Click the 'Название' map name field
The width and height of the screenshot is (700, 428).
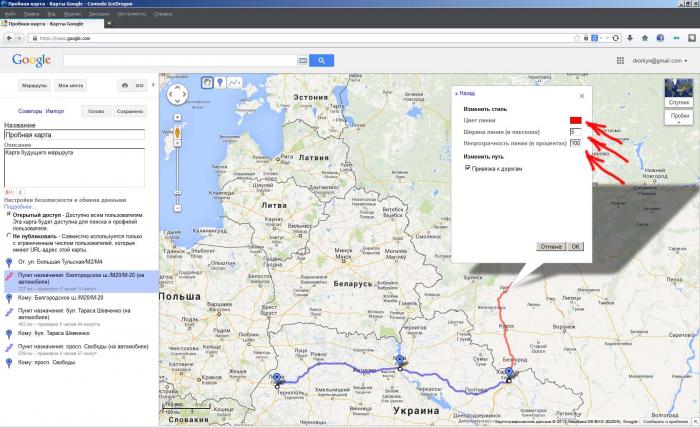point(75,134)
